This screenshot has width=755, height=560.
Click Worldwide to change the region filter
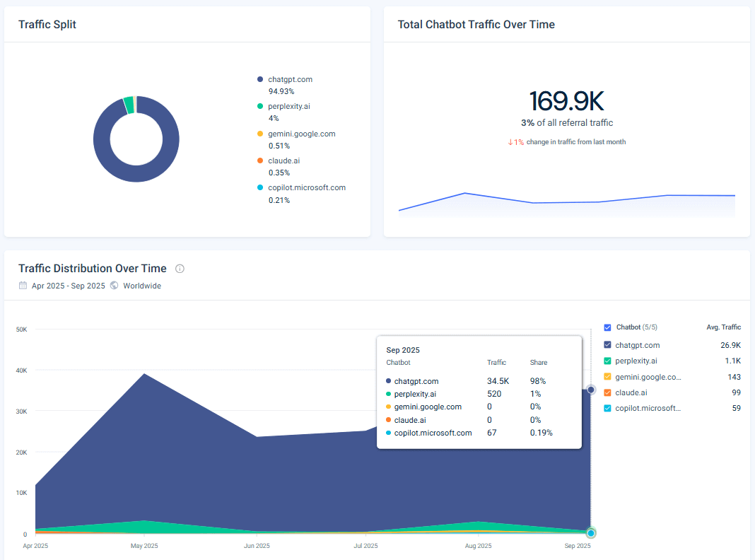coord(141,285)
